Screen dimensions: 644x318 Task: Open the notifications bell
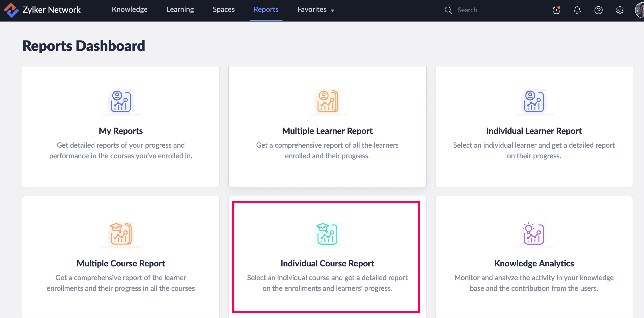[577, 10]
